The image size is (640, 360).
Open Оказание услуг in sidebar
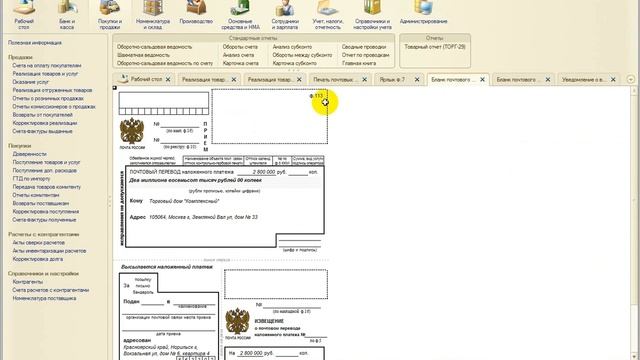pos(31,82)
